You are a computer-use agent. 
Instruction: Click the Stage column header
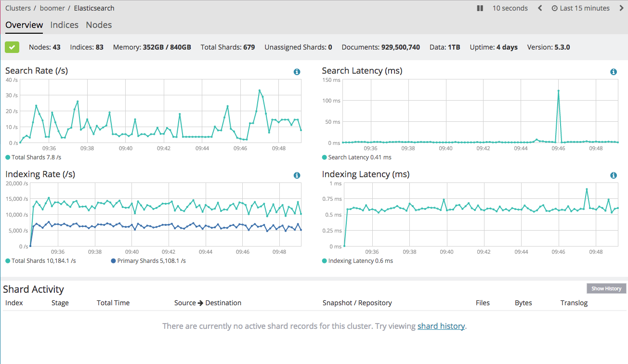coord(60,303)
